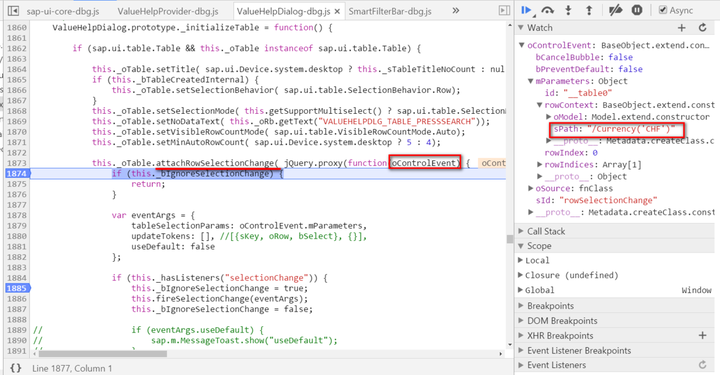Step over next function call
Image resolution: width=720 pixels, height=375 pixels.
547,10
